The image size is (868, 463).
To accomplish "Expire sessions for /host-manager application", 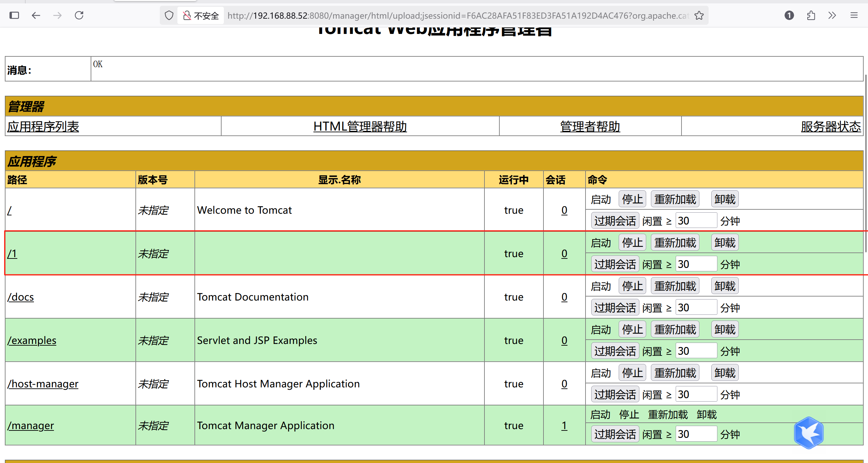I will tap(615, 394).
